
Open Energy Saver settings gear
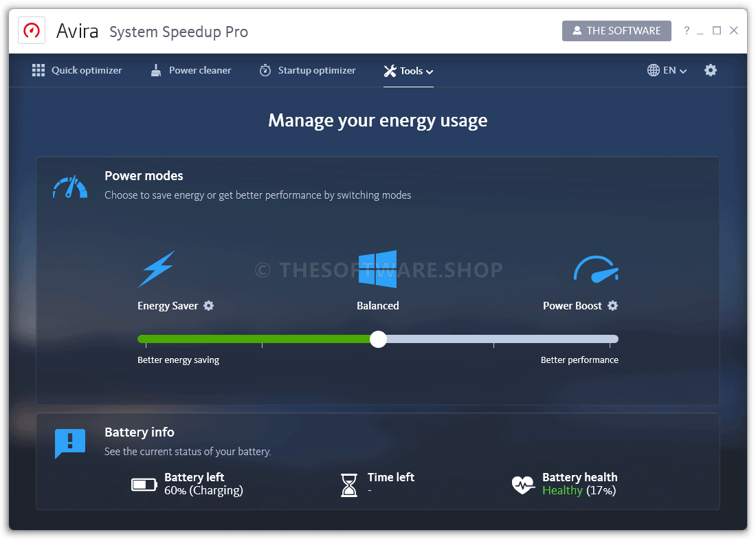[x=208, y=306]
